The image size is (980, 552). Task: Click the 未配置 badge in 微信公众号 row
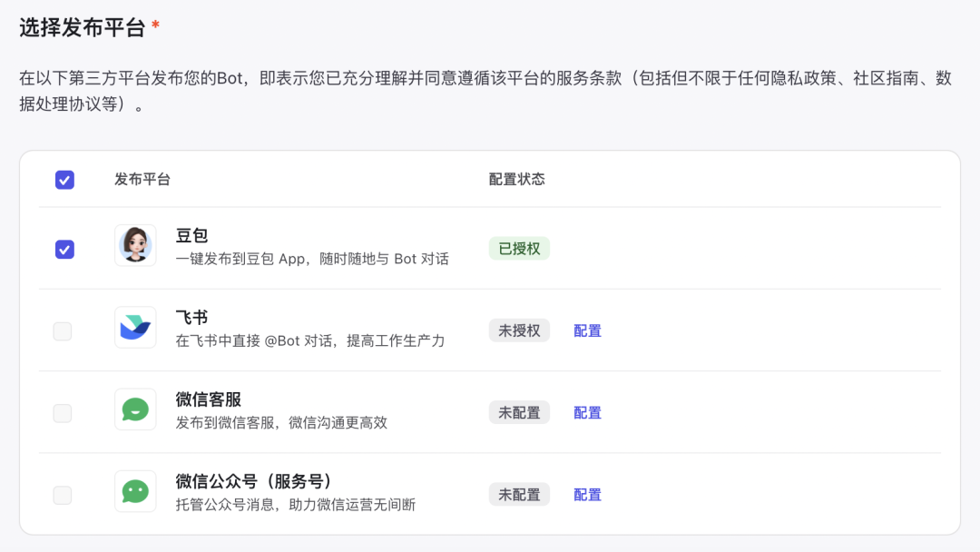(x=519, y=495)
